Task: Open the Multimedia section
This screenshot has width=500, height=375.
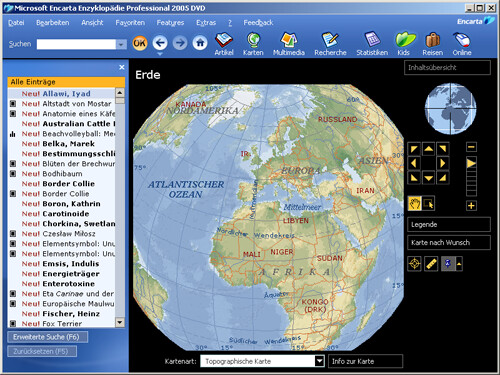Action: (289, 44)
